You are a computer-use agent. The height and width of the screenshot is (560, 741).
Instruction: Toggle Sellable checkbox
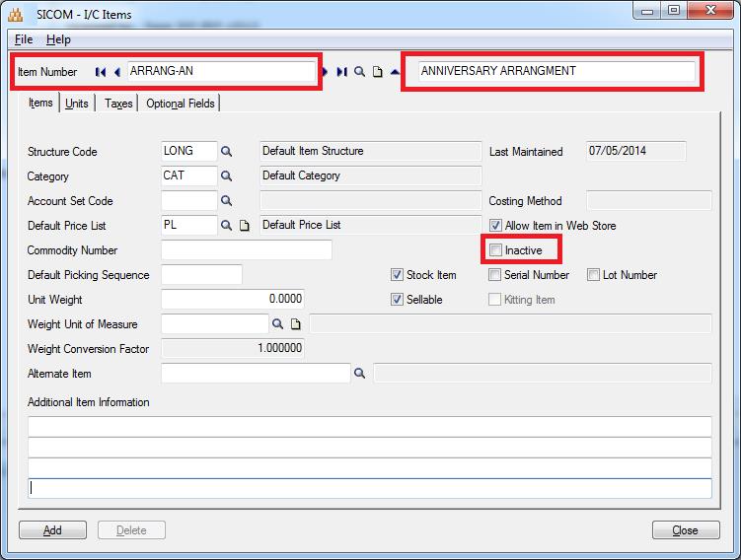(x=397, y=299)
